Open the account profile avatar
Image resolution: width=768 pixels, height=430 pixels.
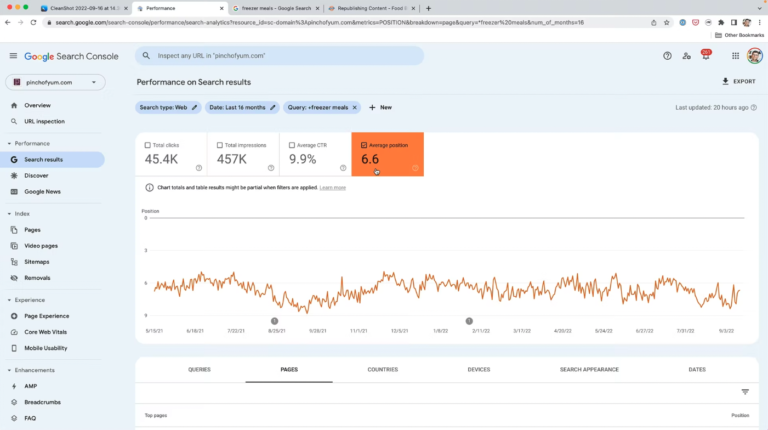point(754,55)
